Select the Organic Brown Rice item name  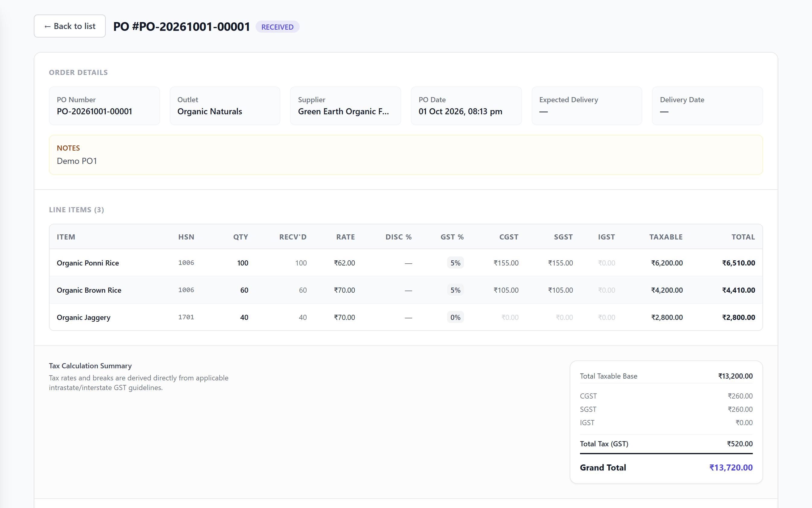point(89,290)
